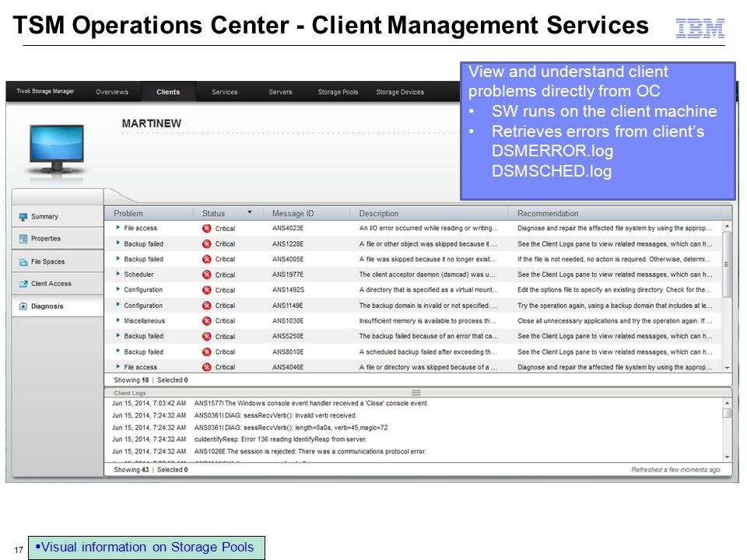Switch to the Clients tab
Image resolution: width=747 pixels, height=560 pixels.
click(168, 92)
